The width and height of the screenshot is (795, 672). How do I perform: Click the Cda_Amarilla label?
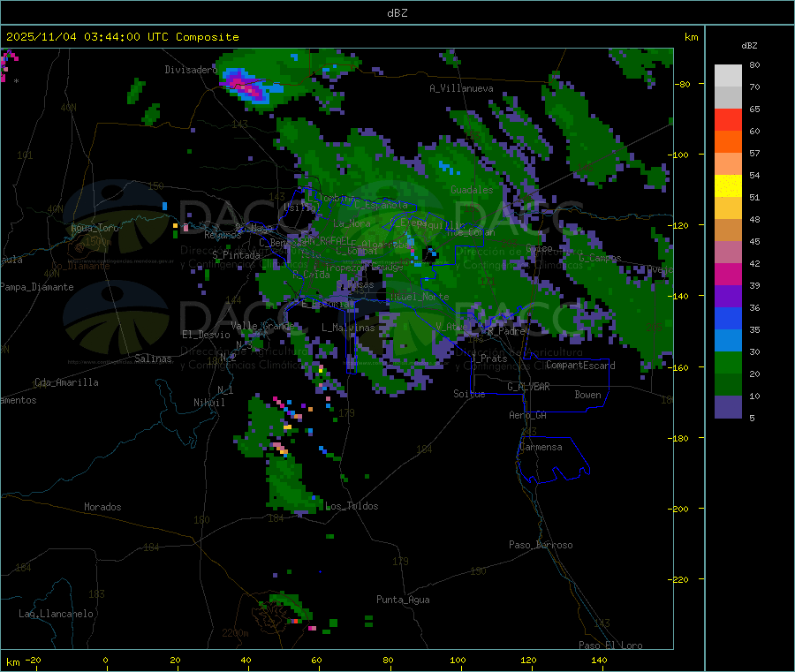pos(66,382)
